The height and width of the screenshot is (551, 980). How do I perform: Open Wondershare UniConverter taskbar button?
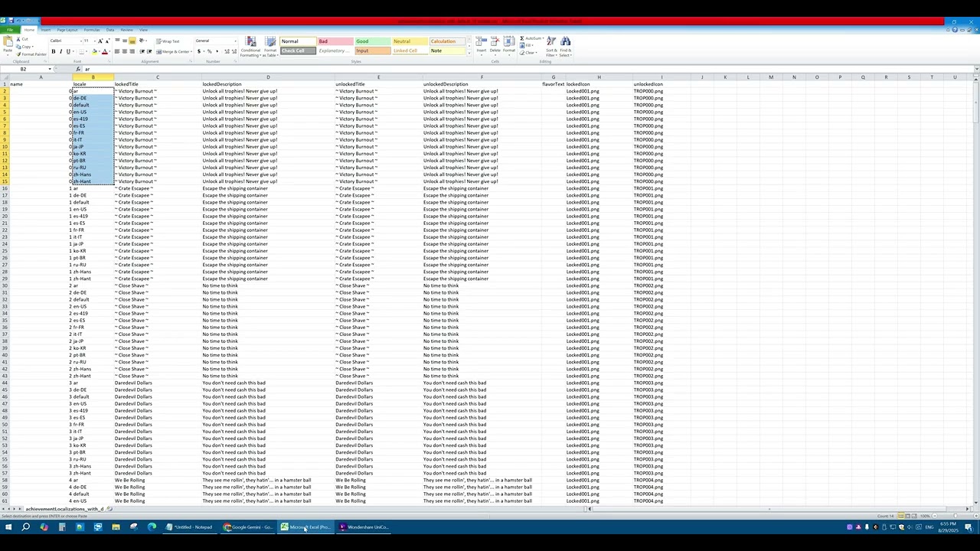coord(364,527)
